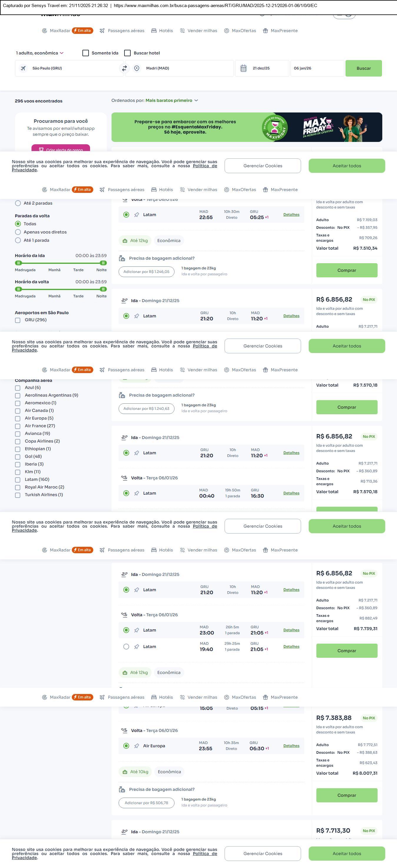Screen dimensions: 397x868
Task: Click the calendar icon beside departure date
Action: click(x=243, y=68)
